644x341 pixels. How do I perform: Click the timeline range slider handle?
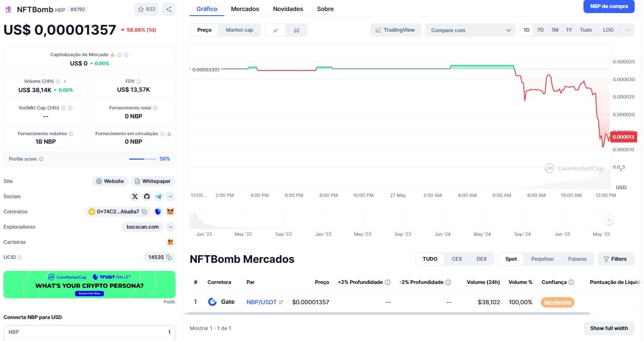(609, 220)
